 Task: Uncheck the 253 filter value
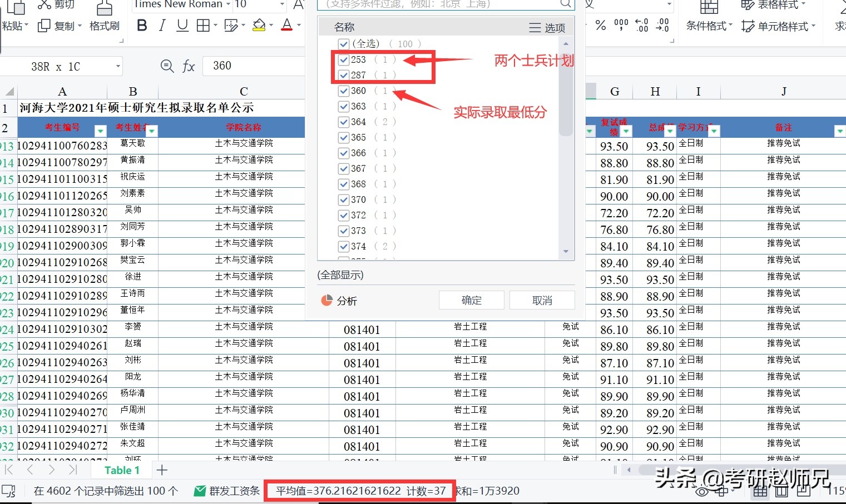343,59
